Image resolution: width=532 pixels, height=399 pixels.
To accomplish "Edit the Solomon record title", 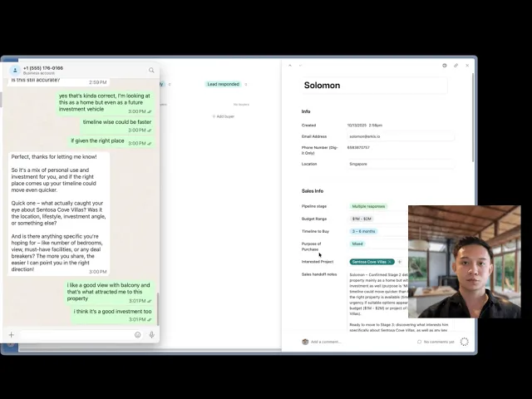I will coord(375,85).
